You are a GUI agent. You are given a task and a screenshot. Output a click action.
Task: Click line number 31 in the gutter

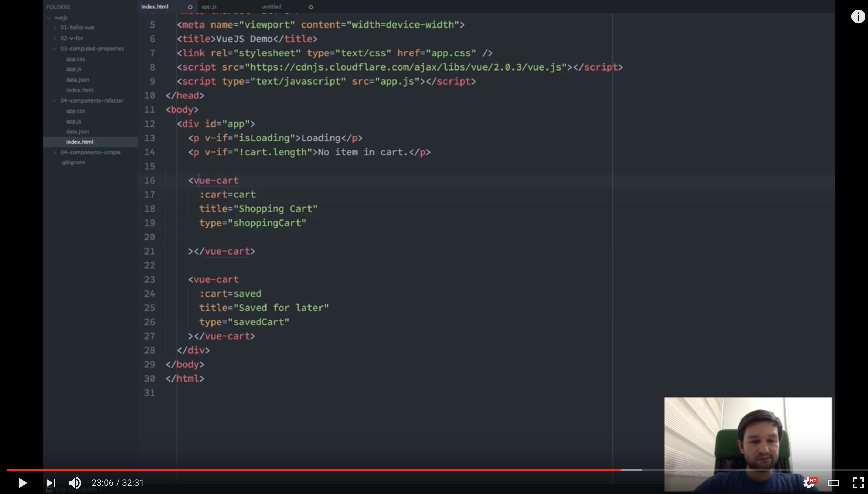150,393
